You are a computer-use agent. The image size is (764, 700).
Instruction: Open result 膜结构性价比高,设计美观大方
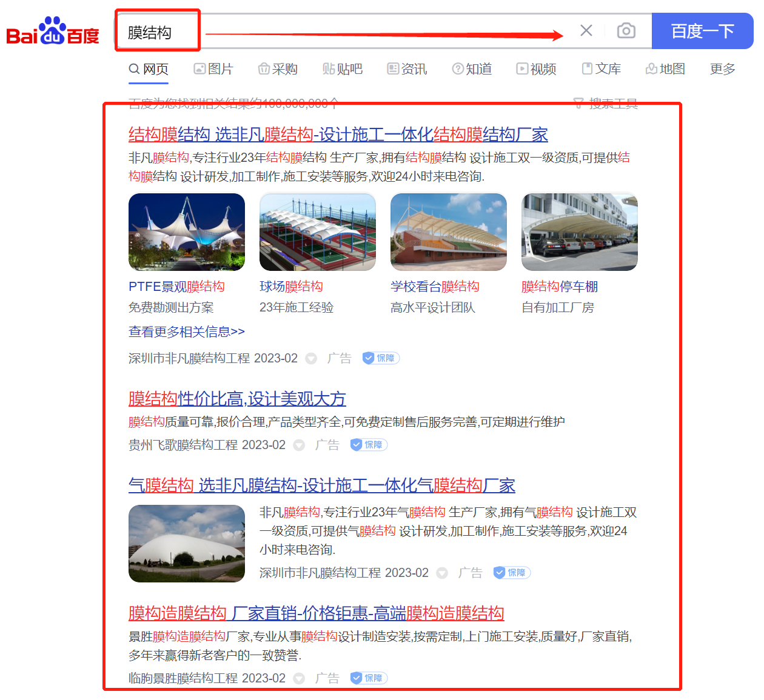click(x=237, y=399)
